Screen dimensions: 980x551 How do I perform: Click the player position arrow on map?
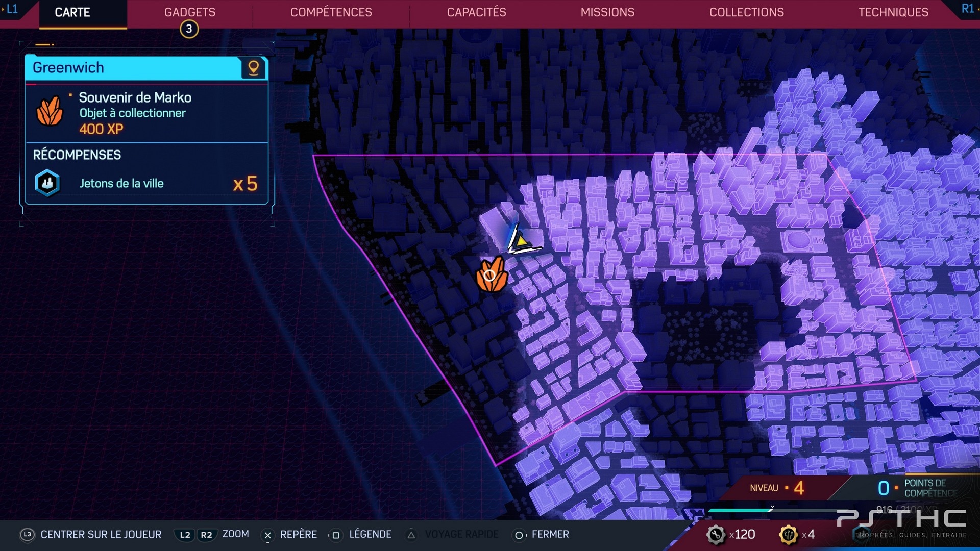[522, 240]
